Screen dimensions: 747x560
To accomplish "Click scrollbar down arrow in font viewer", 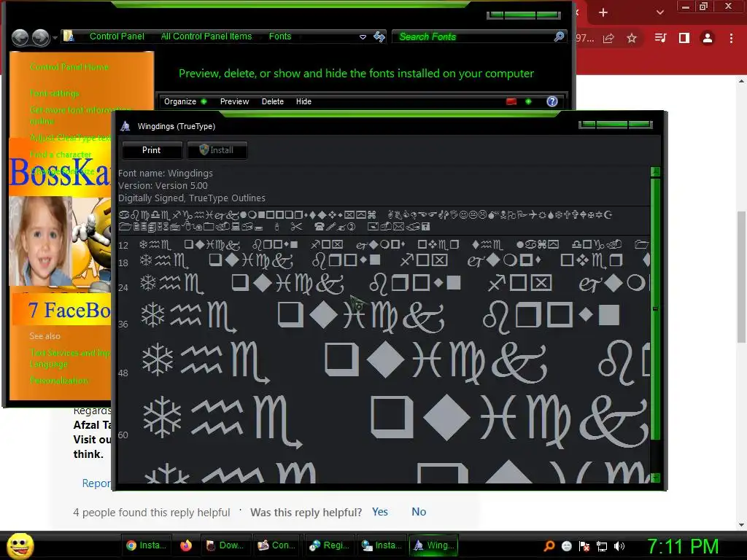I will (x=656, y=477).
